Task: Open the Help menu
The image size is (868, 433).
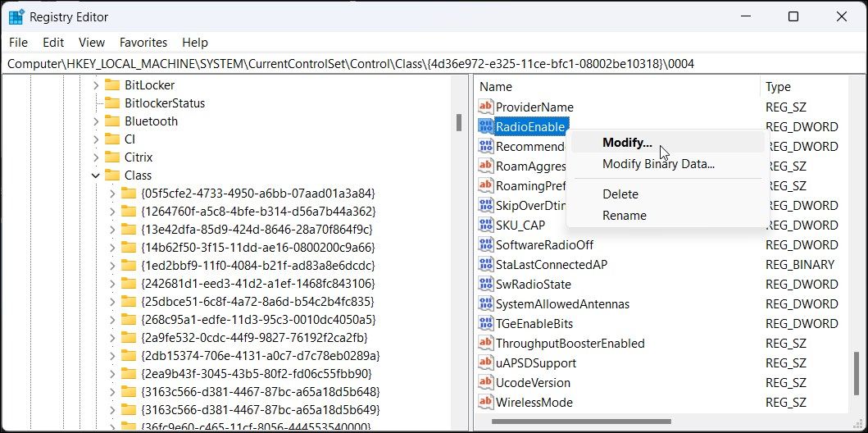Action: click(195, 43)
